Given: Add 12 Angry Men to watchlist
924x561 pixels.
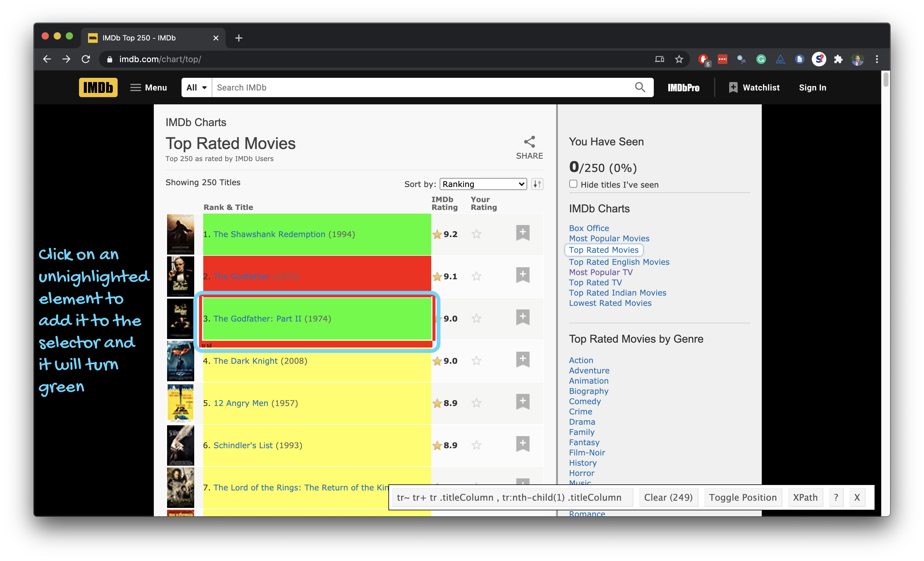Looking at the screenshot, I should pyautogui.click(x=523, y=402).
